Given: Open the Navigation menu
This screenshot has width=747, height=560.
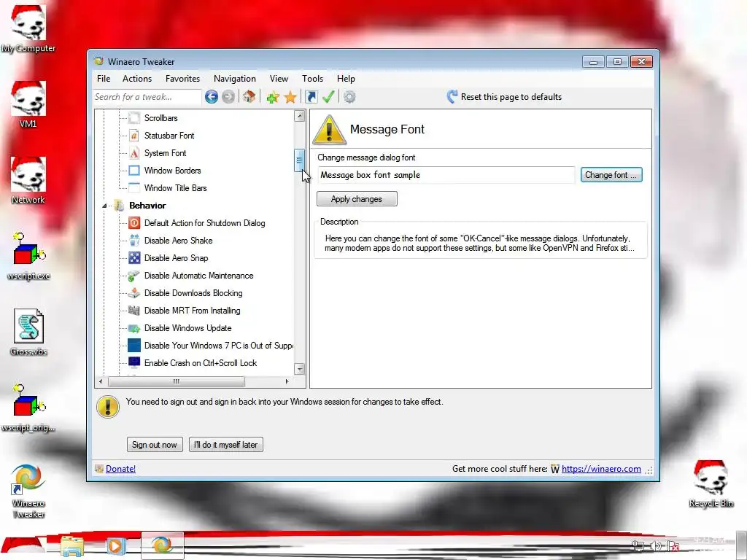Looking at the screenshot, I should click(x=235, y=79).
